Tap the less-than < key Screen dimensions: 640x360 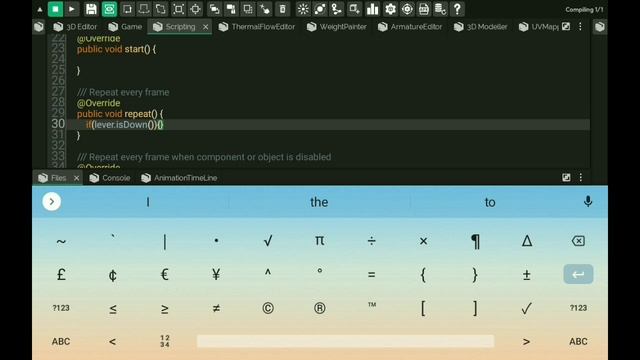(x=113, y=342)
